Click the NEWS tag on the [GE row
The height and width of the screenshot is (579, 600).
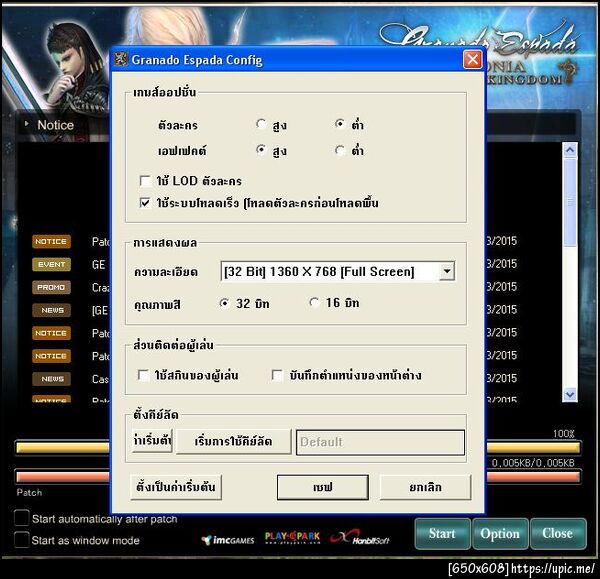51,310
